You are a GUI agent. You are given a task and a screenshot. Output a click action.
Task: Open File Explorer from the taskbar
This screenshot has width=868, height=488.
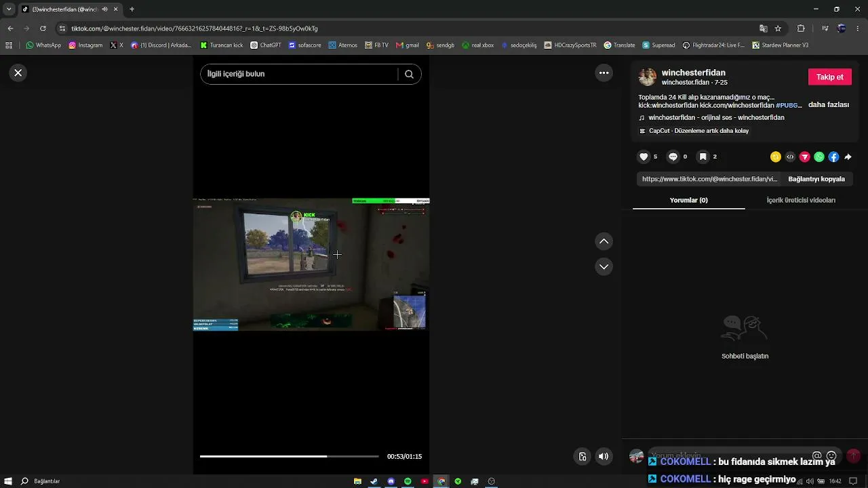click(x=357, y=481)
